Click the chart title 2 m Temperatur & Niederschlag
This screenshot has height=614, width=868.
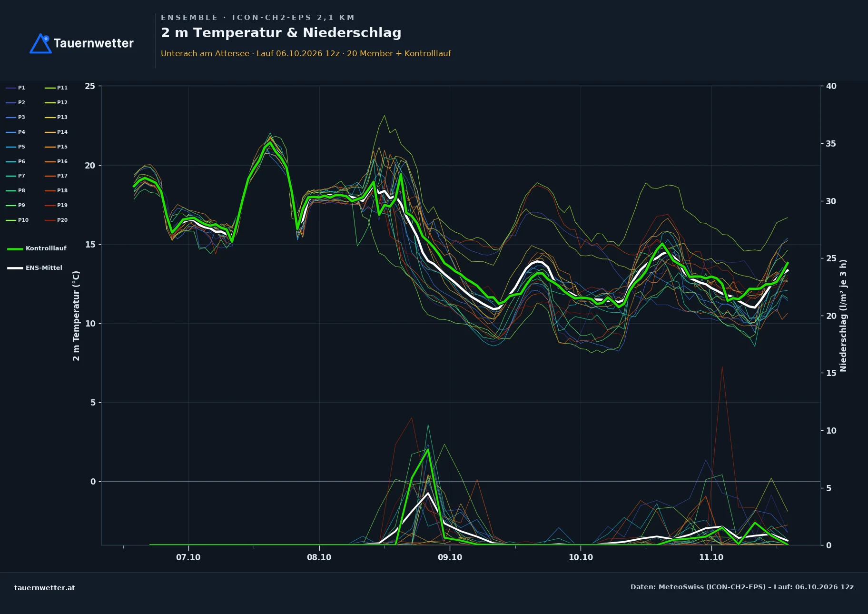coord(281,32)
